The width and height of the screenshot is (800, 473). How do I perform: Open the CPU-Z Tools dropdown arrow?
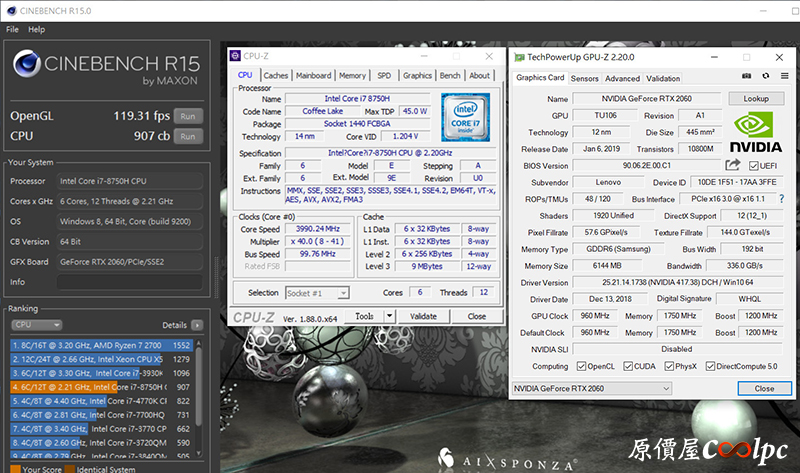click(389, 316)
